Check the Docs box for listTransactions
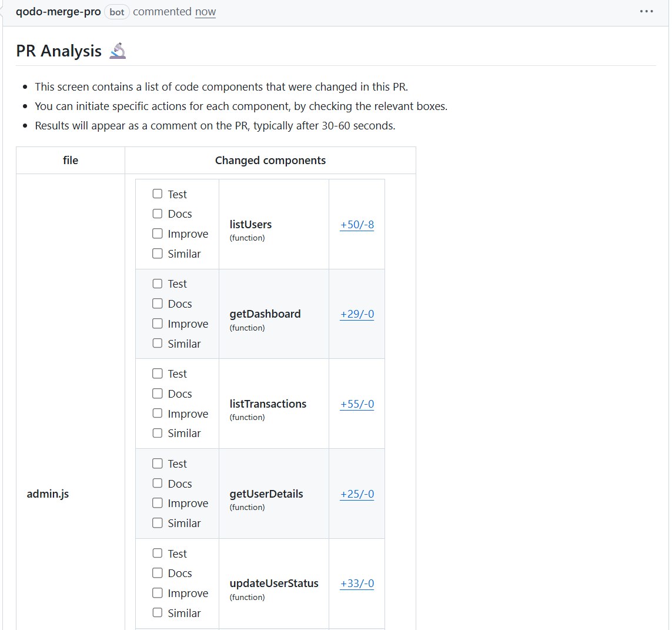The height and width of the screenshot is (630, 672). (x=157, y=393)
